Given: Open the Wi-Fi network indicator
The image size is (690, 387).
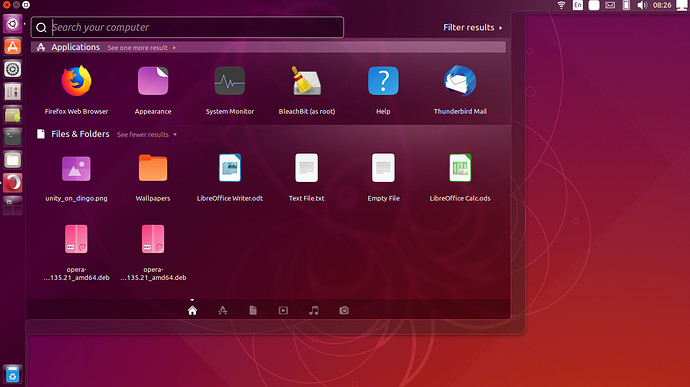Looking at the screenshot, I should pos(561,5).
